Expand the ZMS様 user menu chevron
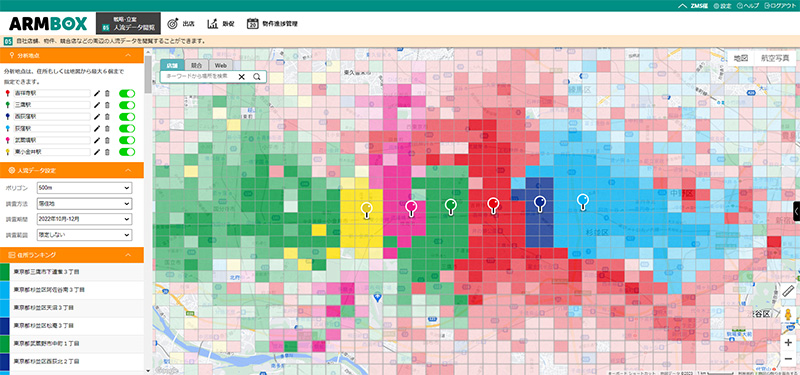This screenshot has height=375, width=800. 682,6
